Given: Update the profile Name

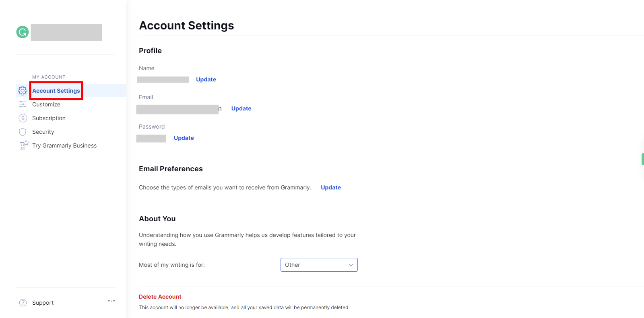Looking at the screenshot, I should pos(206,79).
